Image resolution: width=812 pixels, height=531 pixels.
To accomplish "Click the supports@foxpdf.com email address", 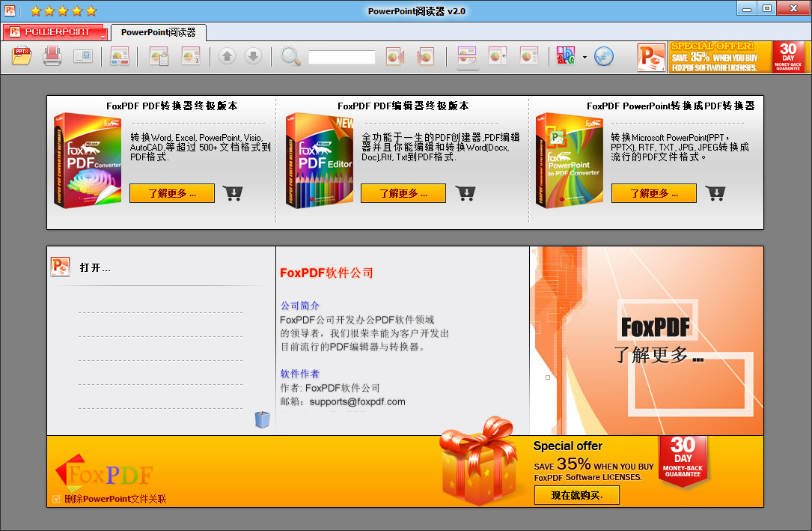I will (x=357, y=401).
